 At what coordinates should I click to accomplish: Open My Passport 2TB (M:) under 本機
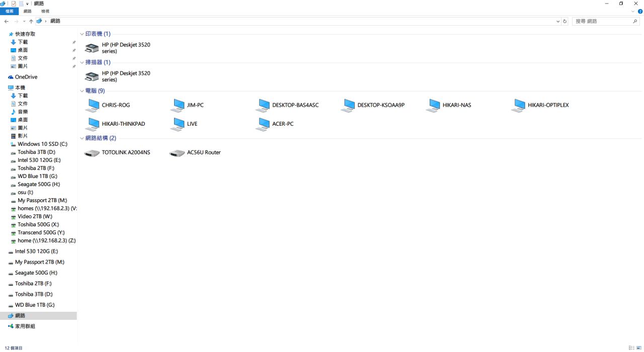[x=39, y=200]
